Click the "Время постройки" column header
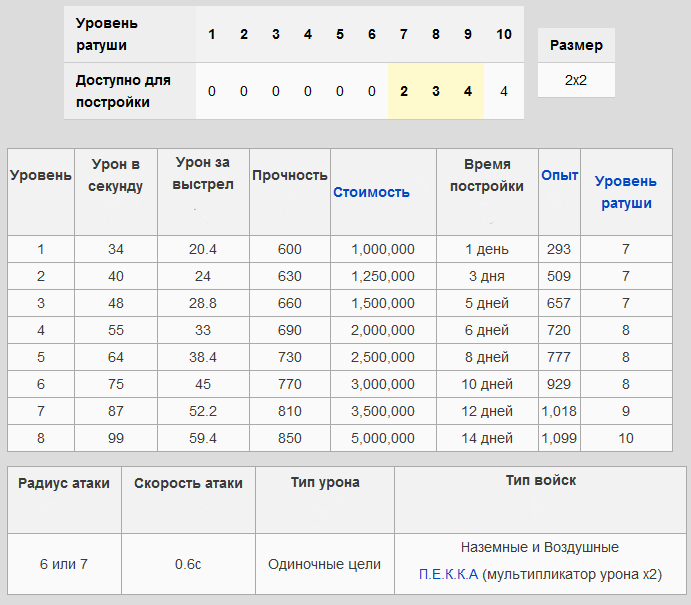Viewport: 691px width, 605px height. (487, 175)
